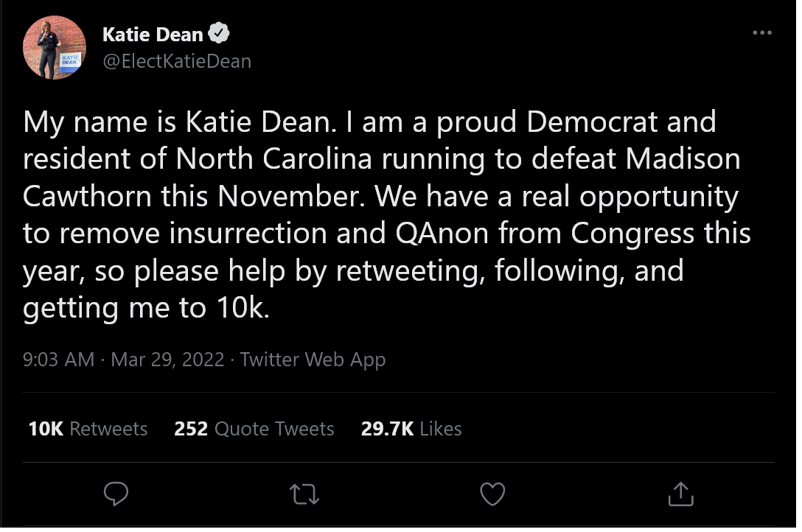
Task: Select the Mar 29, 2022 date
Action: [167, 360]
